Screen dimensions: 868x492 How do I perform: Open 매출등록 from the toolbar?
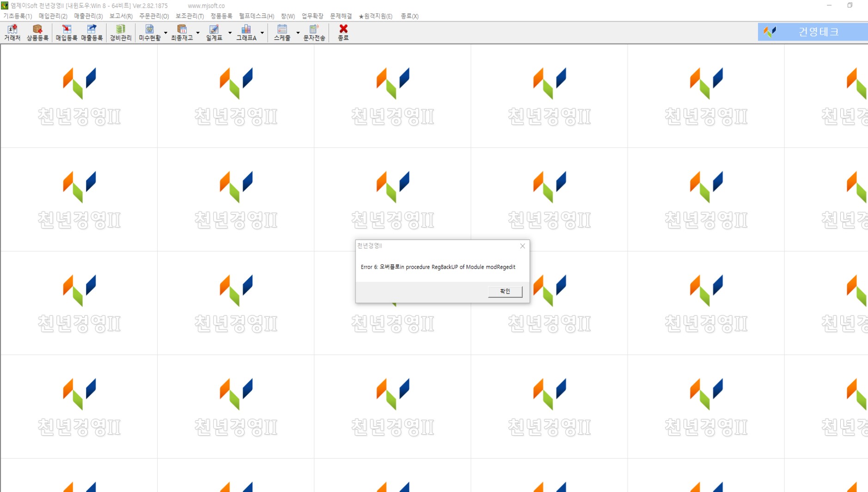pos(92,32)
